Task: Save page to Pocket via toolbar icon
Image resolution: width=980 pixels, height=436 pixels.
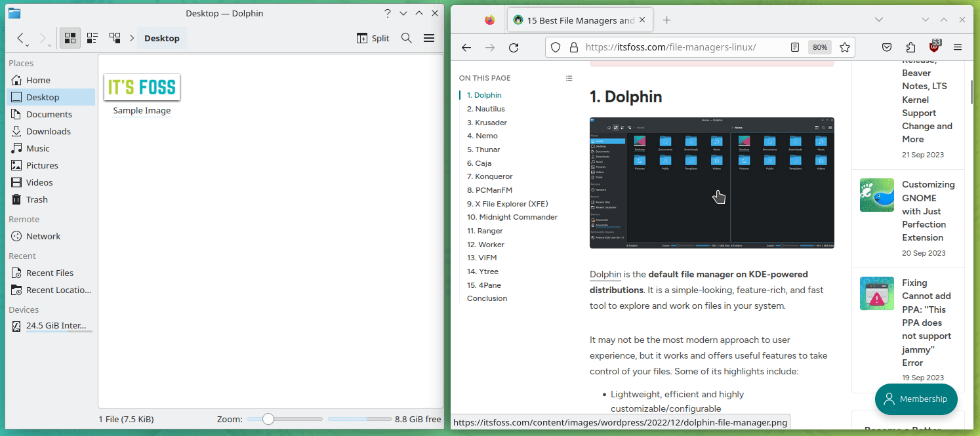Action: [887, 47]
